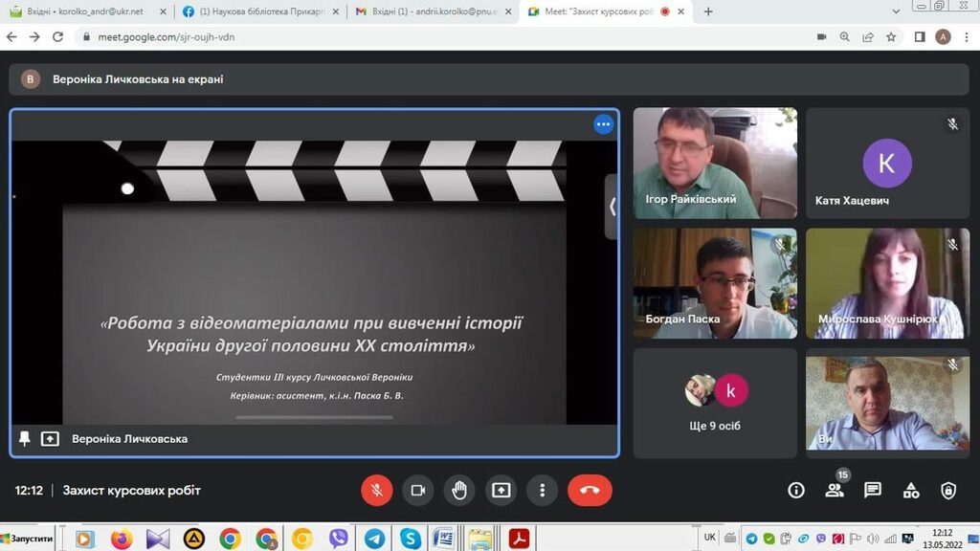Raise hand in the meeting

coord(459,491)
